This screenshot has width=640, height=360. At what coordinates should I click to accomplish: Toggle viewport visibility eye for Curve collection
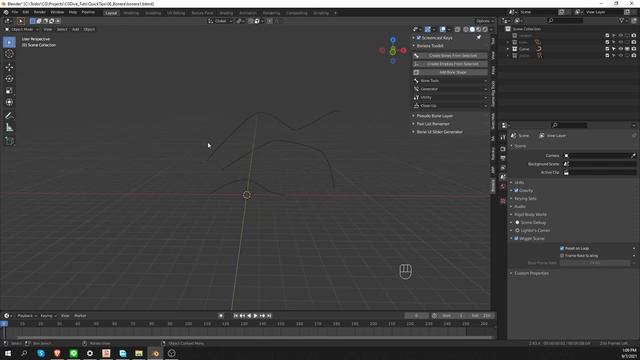tap(620, 49)
